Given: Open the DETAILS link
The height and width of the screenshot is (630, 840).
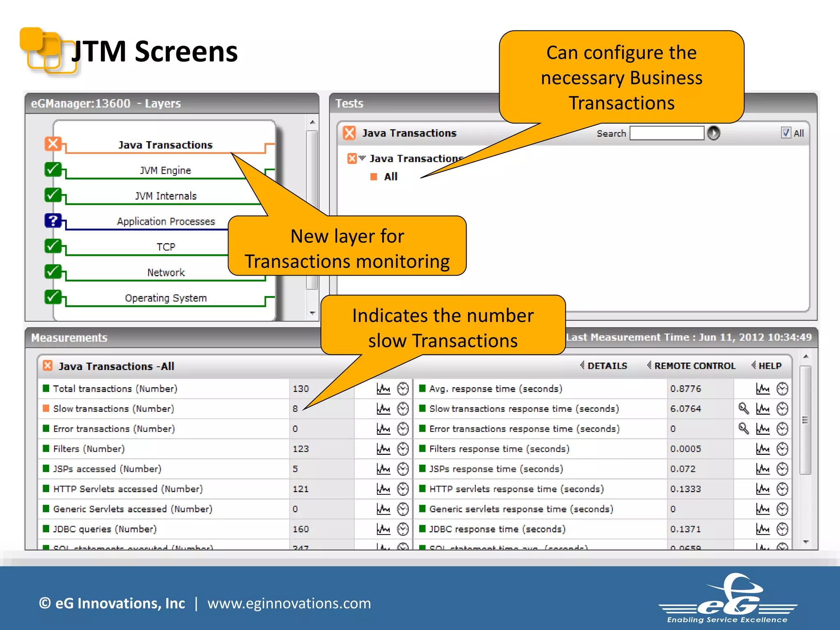Looking at the screenshot, I should [607, 366].
